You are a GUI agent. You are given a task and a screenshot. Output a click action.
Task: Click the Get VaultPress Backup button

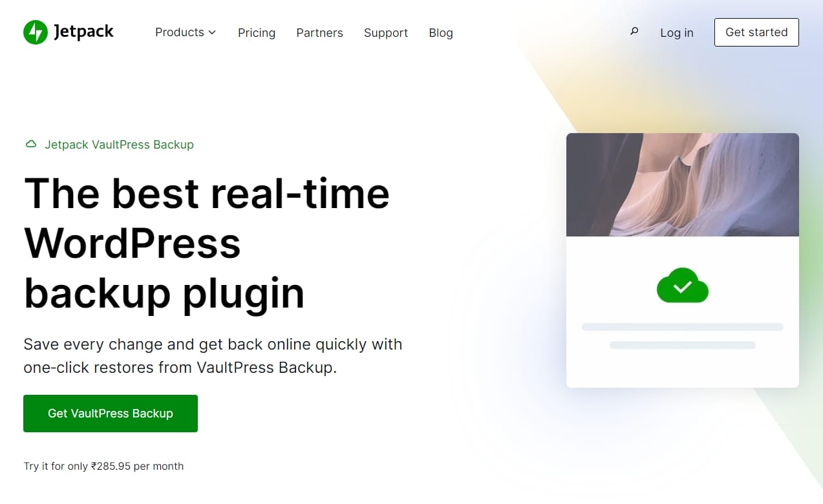coord(111,414)
